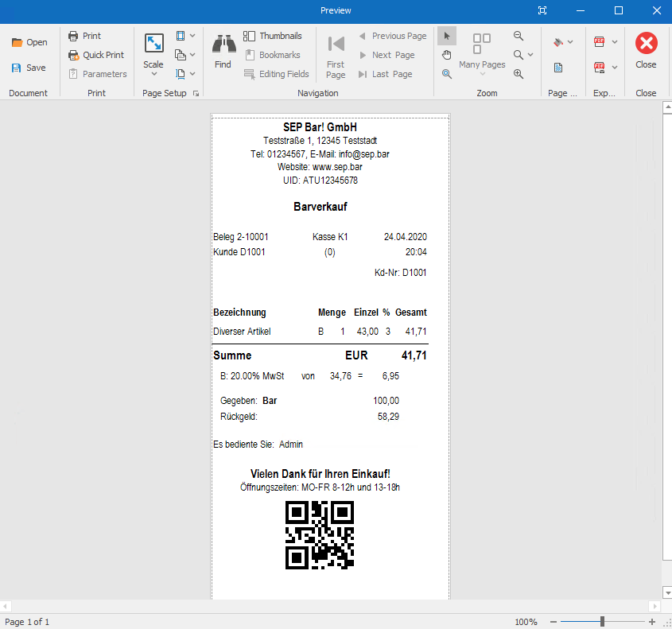Save the document
Viewport: 672px width, 629px height.
pyautogui.click(x=29, y=68)
